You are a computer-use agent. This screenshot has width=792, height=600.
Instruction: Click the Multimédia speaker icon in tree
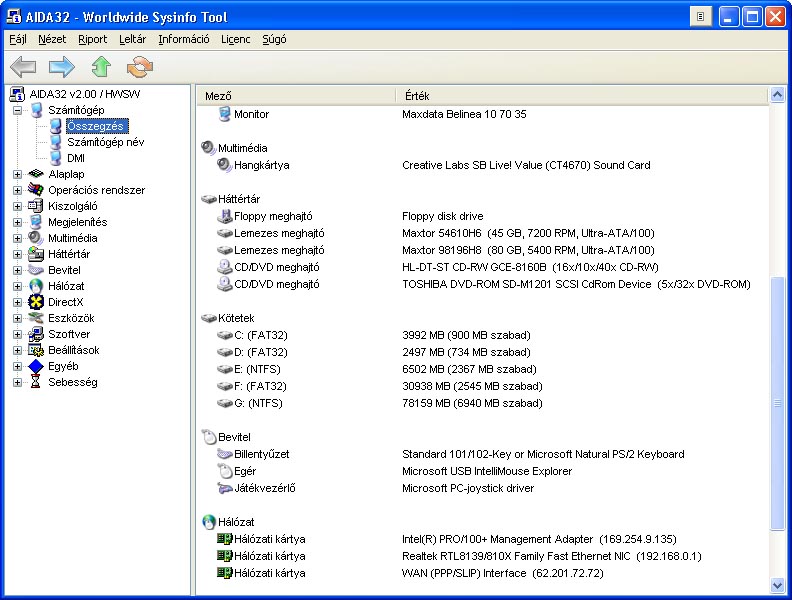36,238
